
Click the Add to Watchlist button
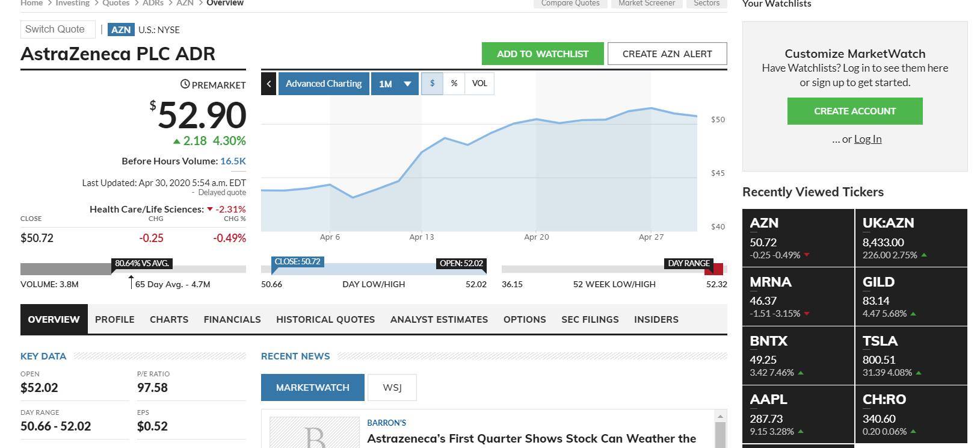[543, 54]
